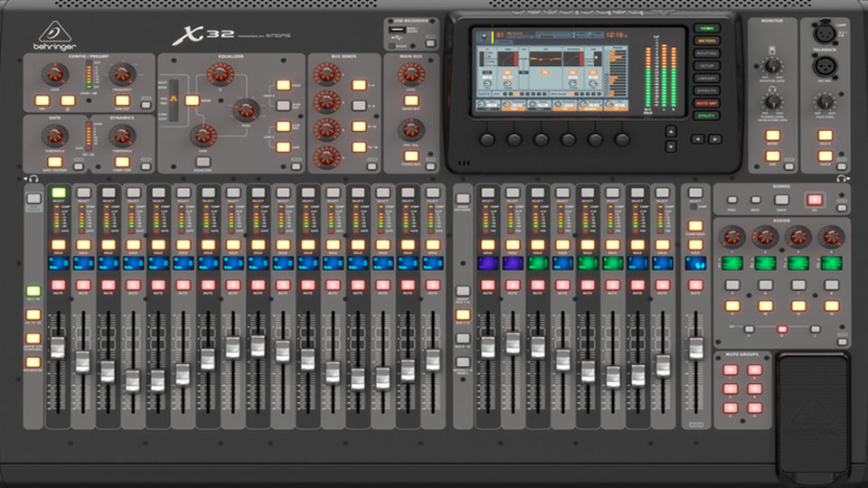Push the Pan/Bal knob in Main Bus
The image size is (868, 488).
point(410,129)
